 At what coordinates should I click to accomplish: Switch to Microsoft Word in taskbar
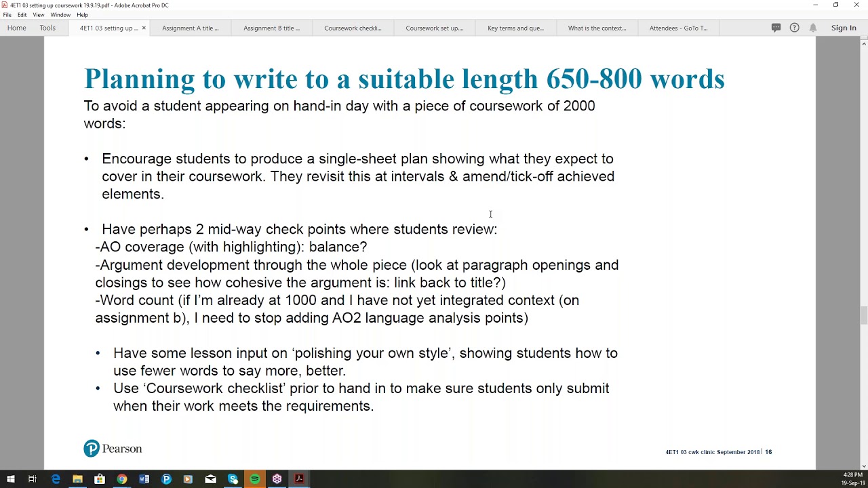[144, 479]
